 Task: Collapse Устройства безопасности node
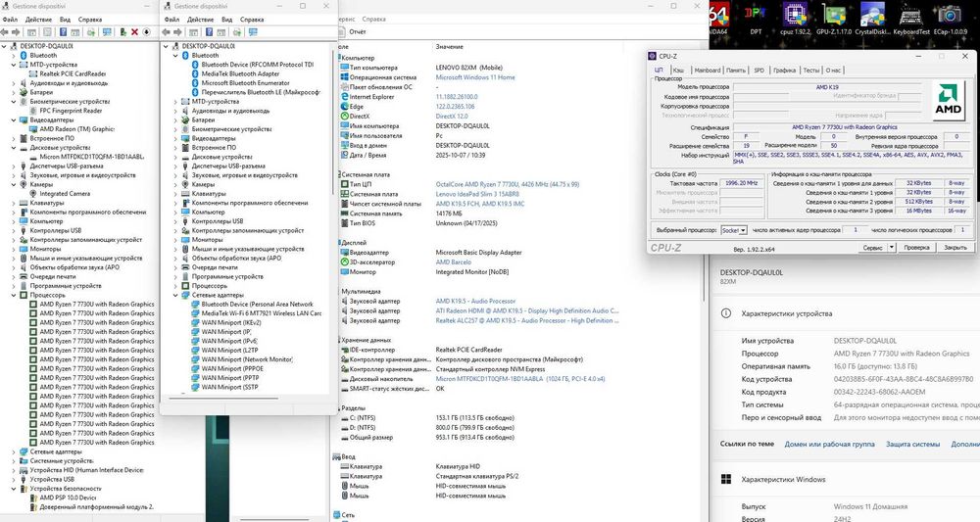(13, 489)
